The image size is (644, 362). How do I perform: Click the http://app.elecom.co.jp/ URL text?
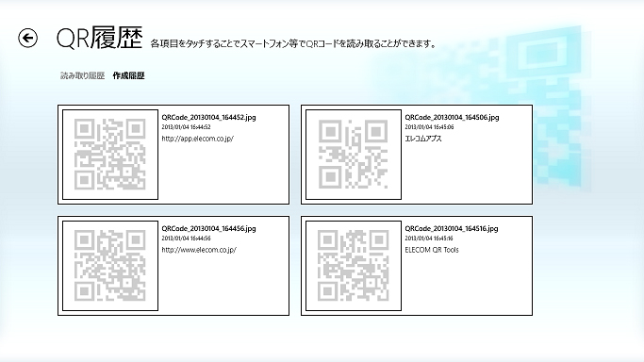pos(198,139)
